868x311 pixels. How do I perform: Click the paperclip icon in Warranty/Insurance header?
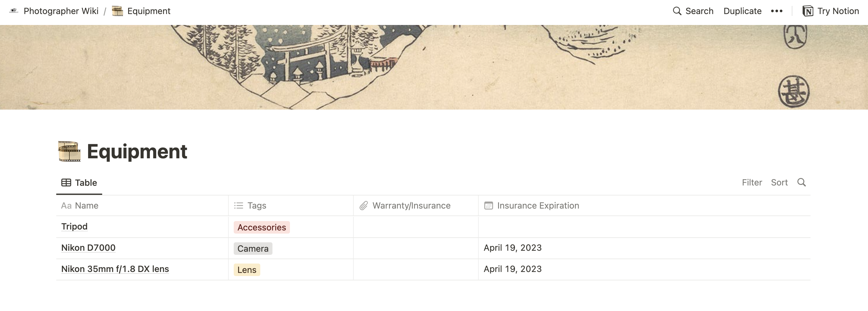point(364,206)
